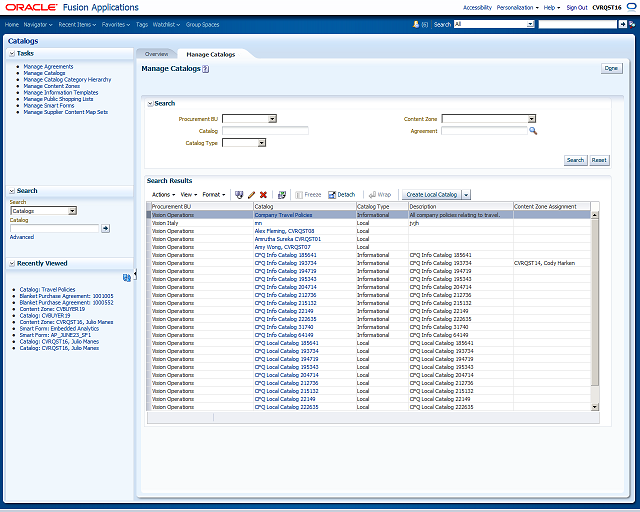640x512 pixels.
Task: Click the query by example filter icon
Action: [239, 195]
